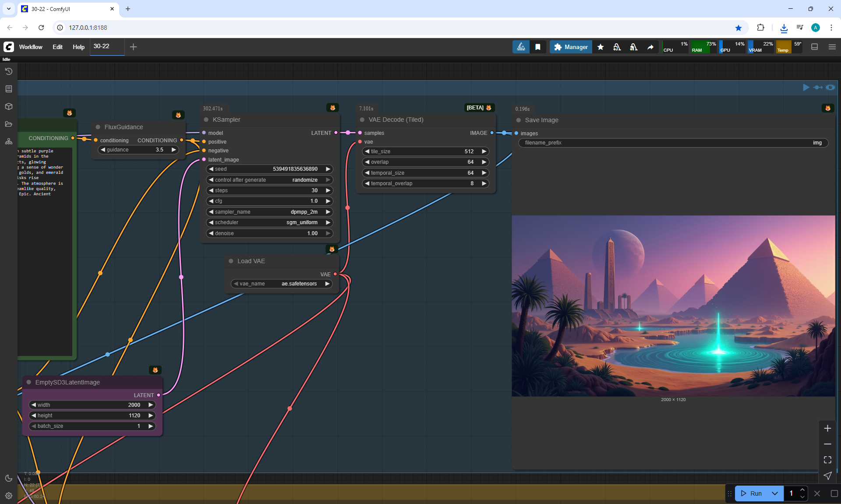Open the node library cube icon

tap(9, 106)
